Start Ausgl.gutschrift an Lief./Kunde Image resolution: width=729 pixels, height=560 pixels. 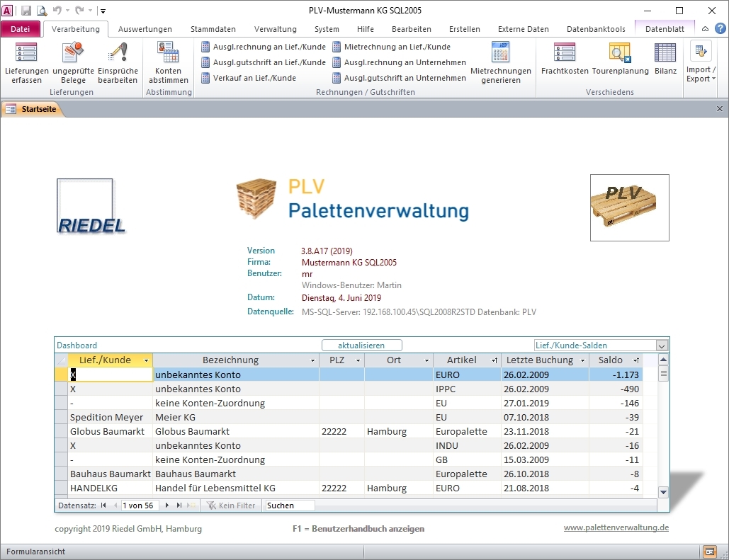pos(264,62)
